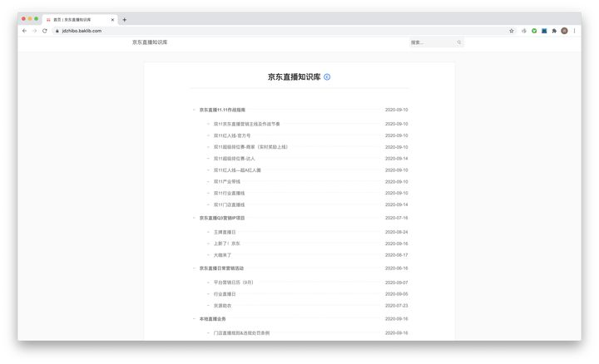Open the 双11门店直播线 article
The width and height of the screenshot is (599, 364).
coord(230,205)
